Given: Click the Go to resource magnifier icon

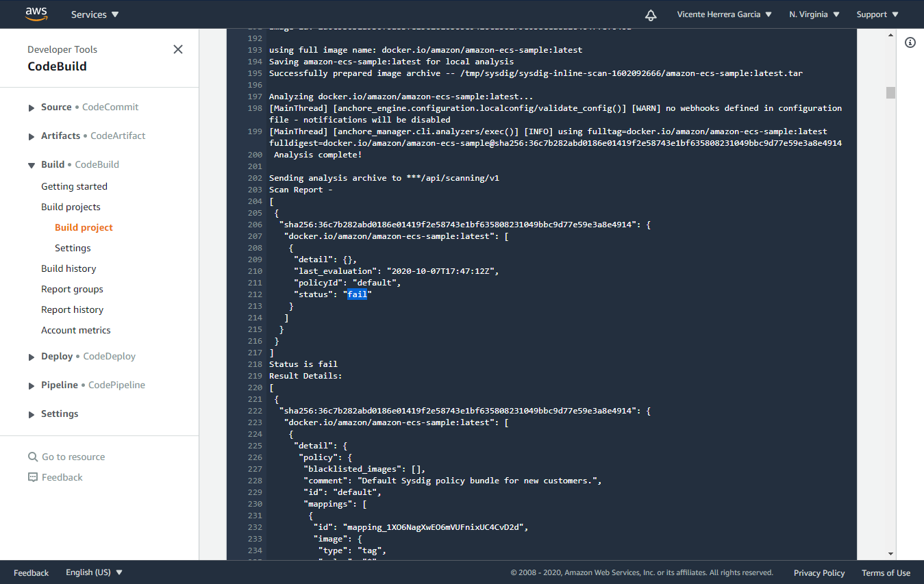Looking at the screenshot, I should tap(33, 457).
